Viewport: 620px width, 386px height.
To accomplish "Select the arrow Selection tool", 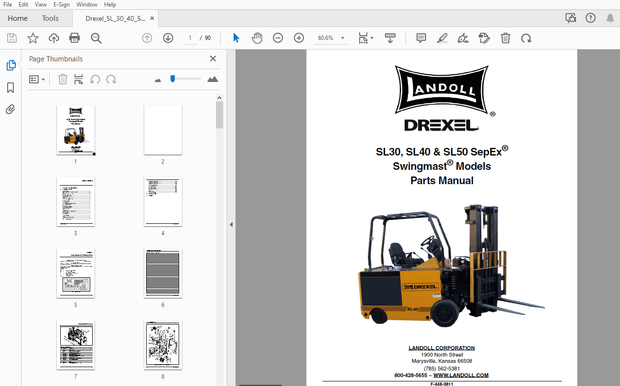I will [236, 38].
